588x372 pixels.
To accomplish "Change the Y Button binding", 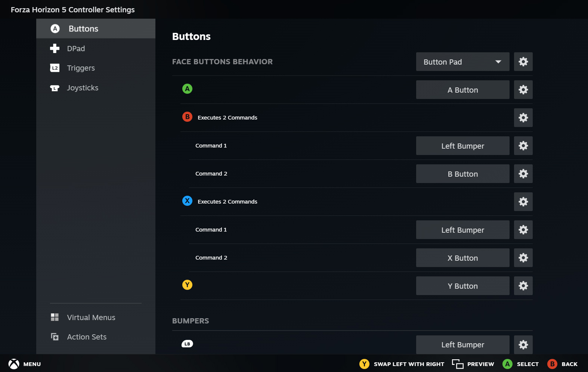I will click(462, 286).
